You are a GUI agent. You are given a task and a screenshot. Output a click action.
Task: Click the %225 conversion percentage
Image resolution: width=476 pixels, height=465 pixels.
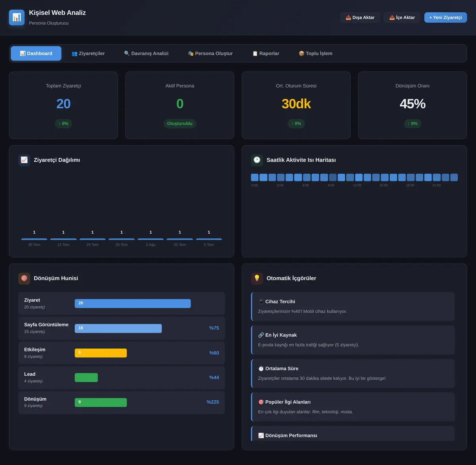[x=213, y=402]
